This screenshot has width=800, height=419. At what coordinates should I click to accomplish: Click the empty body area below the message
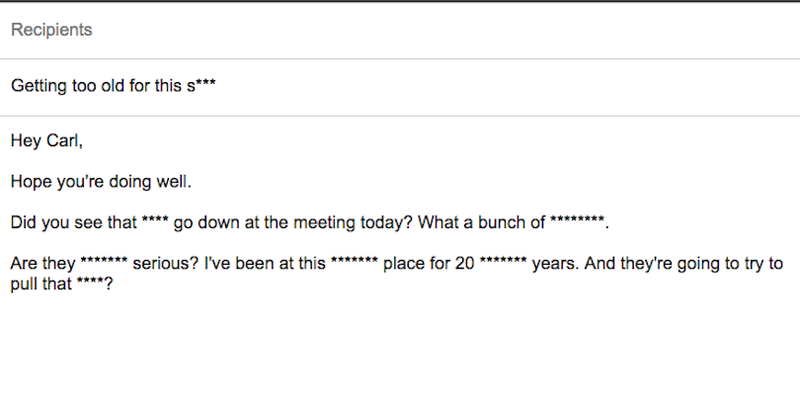point(400,360)
